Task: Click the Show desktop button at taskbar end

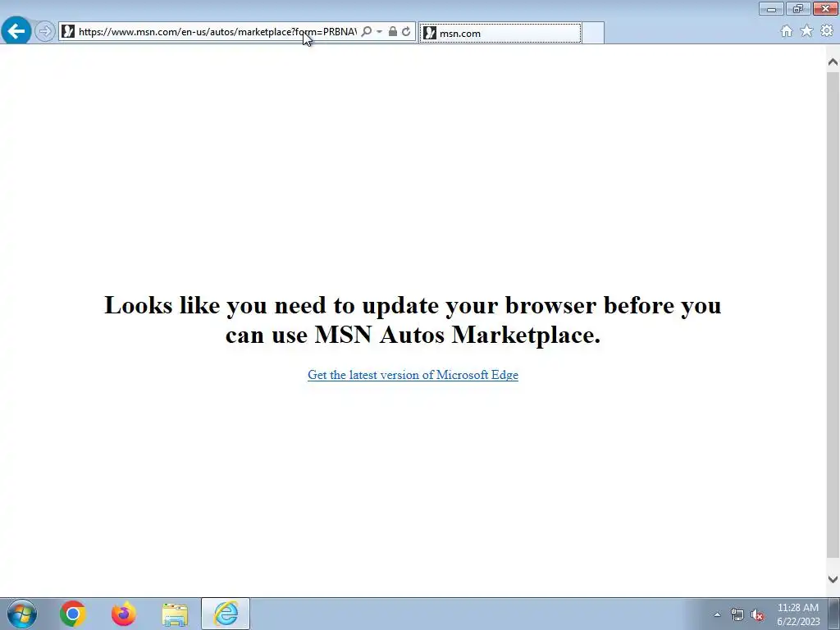Action: point(834,614)
